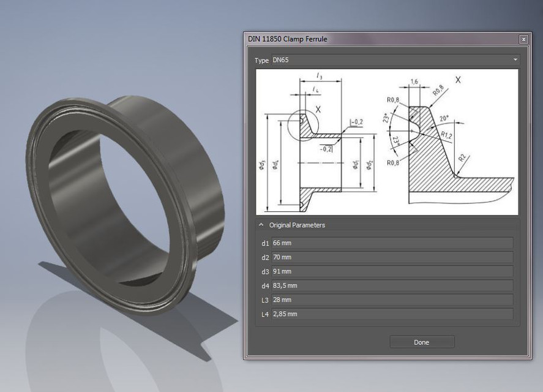Edit the L4 value of 2,85 mm
This screenshot has height=392, width=543.
(x=392, y=314)
